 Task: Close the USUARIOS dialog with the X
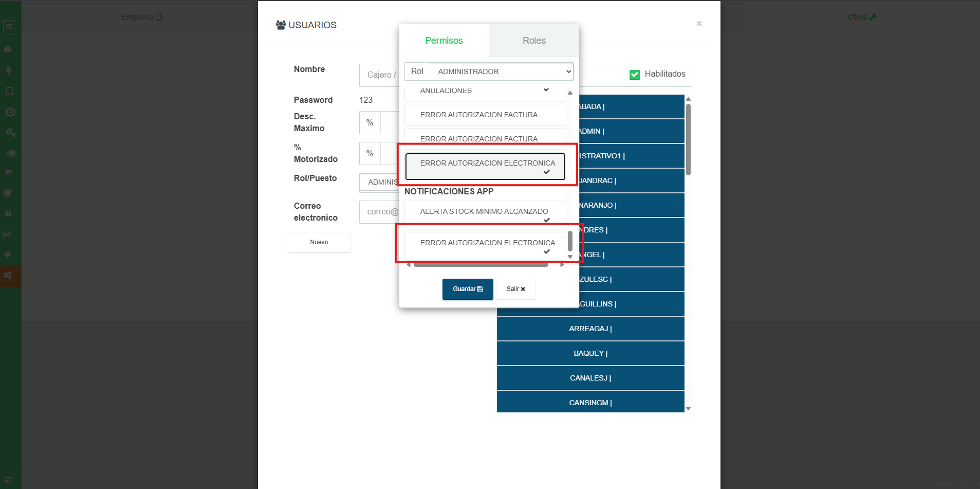click(x=699, y=24)
